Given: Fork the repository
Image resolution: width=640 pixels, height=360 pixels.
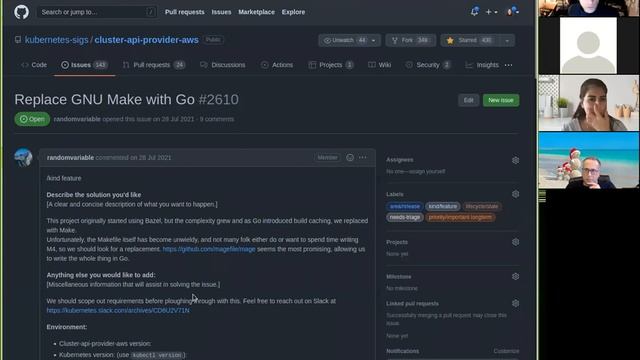Looking at the screenshot, I should pyautogui.click(x=411, y=40).
